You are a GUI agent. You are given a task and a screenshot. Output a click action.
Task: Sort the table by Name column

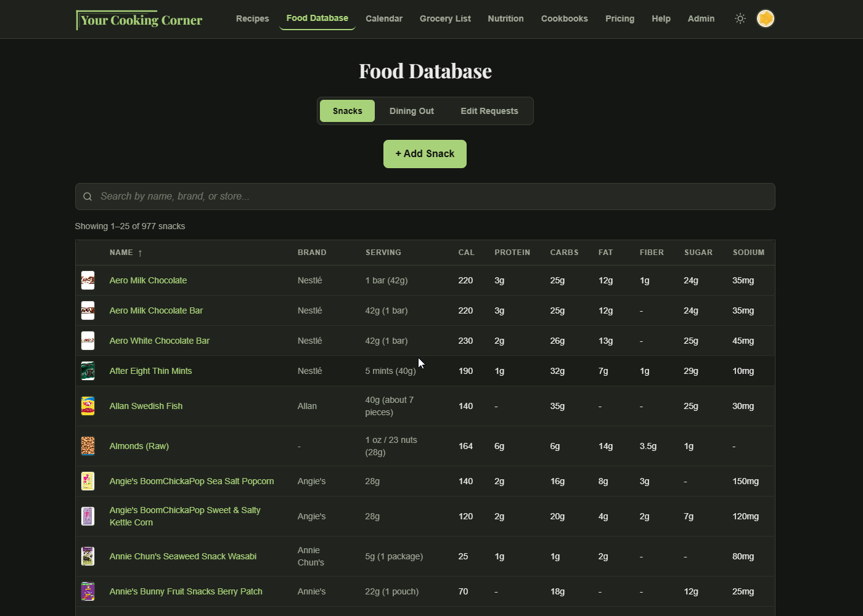tap(126, 253)
